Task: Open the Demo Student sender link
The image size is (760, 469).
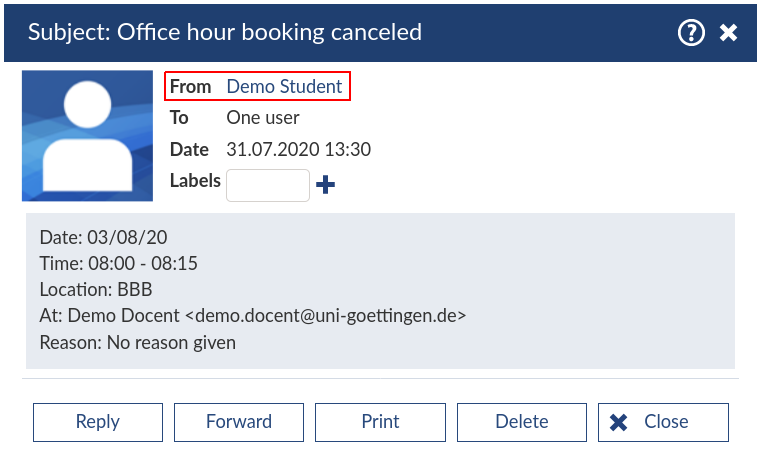Action: pos(284,87)
